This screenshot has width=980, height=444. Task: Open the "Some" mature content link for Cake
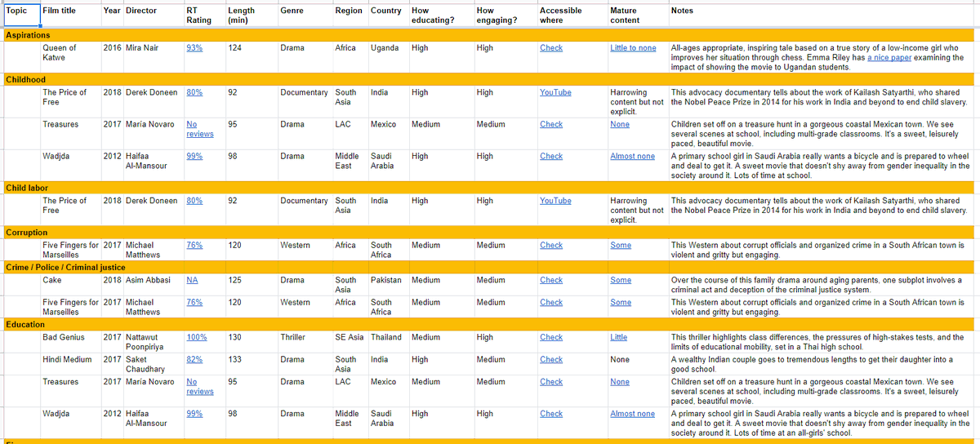pos(621,280)
